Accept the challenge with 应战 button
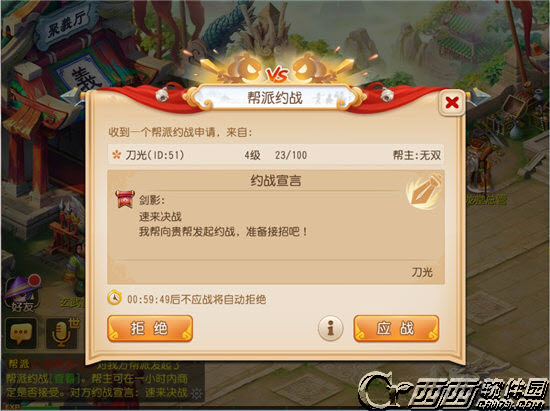The image size is (550, 411). [x=396, y=329]
